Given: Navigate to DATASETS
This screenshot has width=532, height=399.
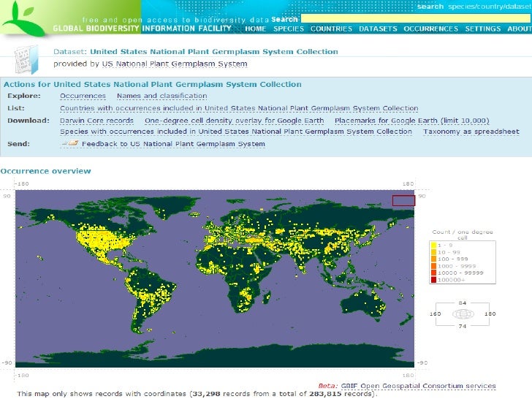Looking at the screenshot, I should 378,28.
